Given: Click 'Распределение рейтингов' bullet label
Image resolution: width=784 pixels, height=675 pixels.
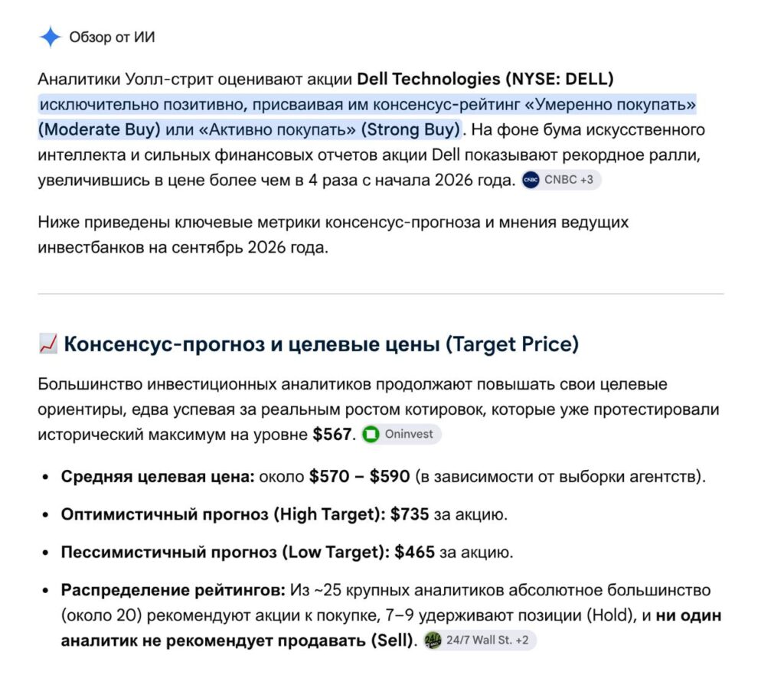Looking at the screenshot, I should [x=173, y=590].
